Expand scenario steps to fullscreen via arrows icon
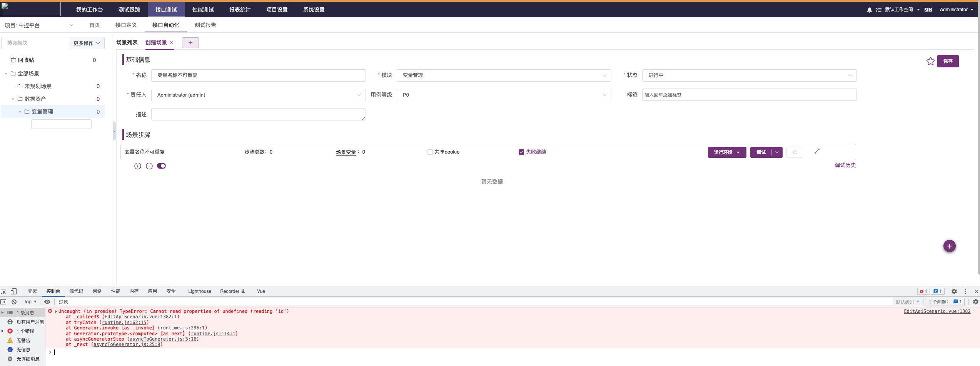 817,151
